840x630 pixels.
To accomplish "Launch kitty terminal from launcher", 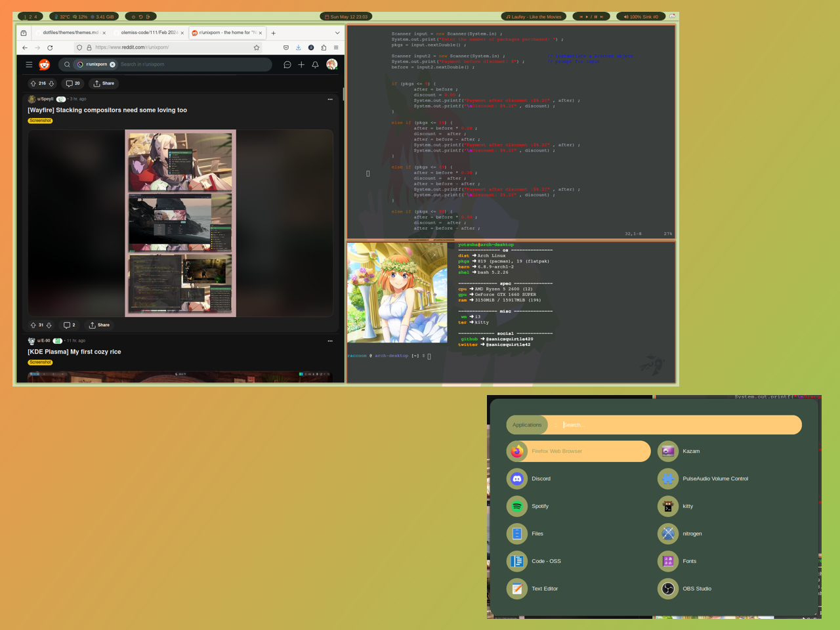I will pyautogui.click(x=729, y=506).
